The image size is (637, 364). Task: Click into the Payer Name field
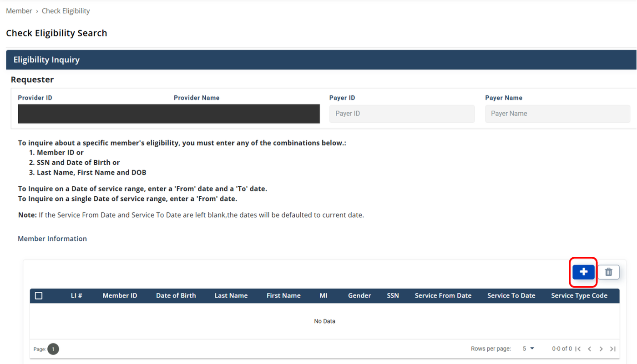[x=557, y=114]
